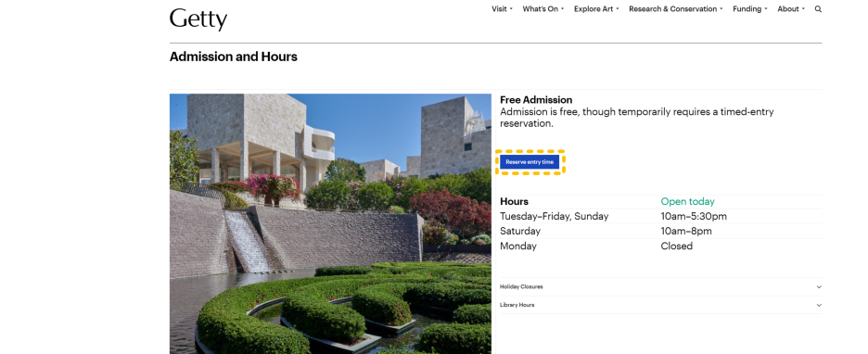Click the timed-entry reservation description text
The image size is (868, 354).
pos(636,118)
